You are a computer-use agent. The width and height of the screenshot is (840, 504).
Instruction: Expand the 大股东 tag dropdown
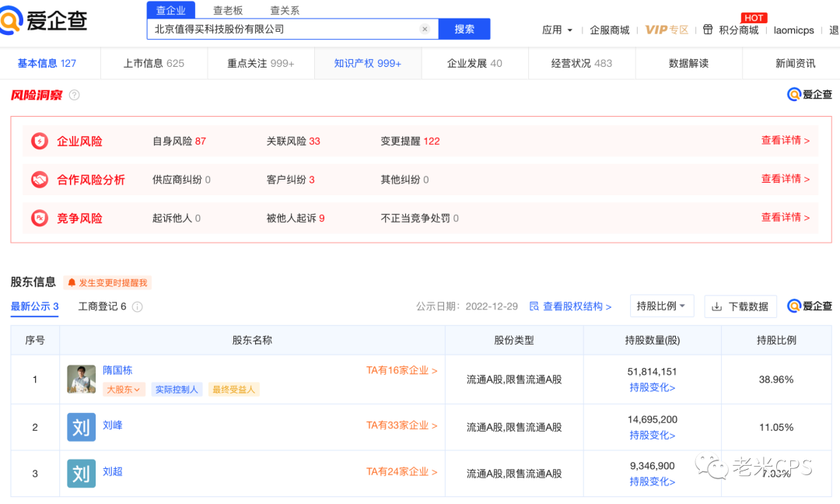pos(123,390)
